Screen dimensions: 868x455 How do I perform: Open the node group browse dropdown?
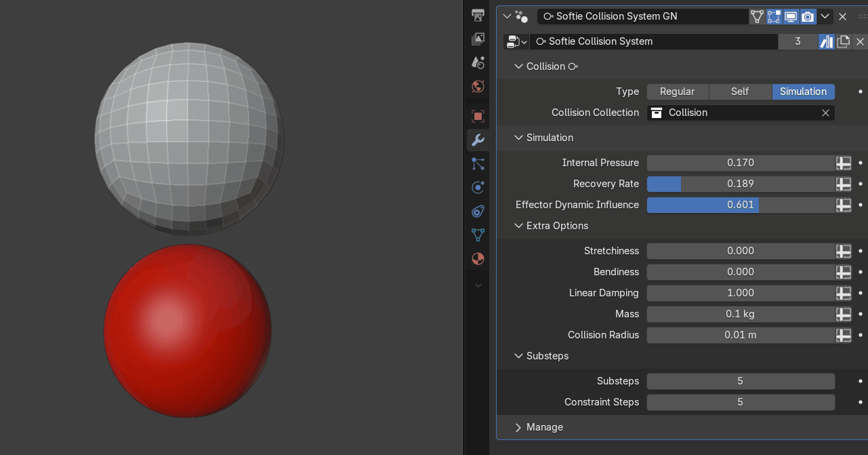click(x=516, y=41)
